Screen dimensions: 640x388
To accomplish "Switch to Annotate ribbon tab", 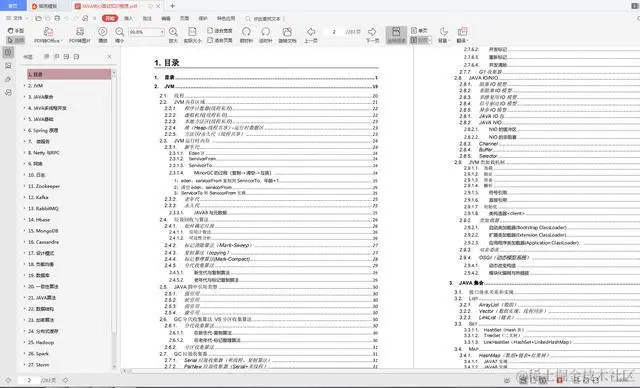I will point(147,18).
